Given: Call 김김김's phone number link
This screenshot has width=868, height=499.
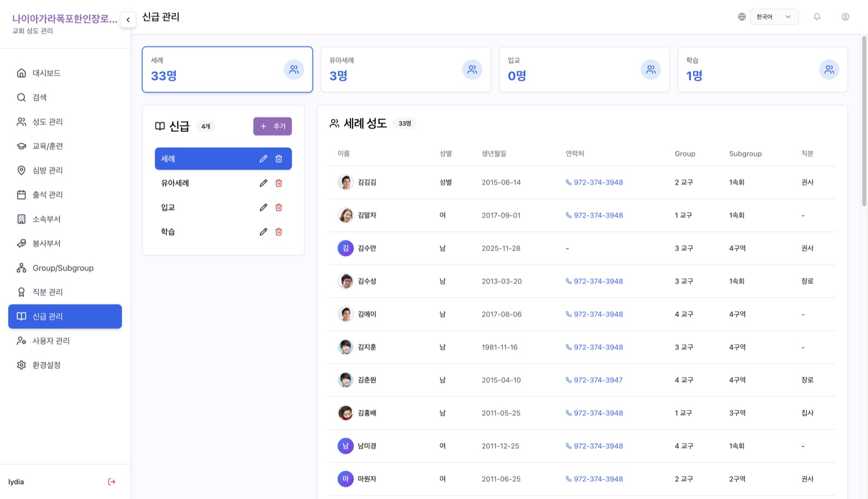Looking at the screenshot, I should (594, 182).
